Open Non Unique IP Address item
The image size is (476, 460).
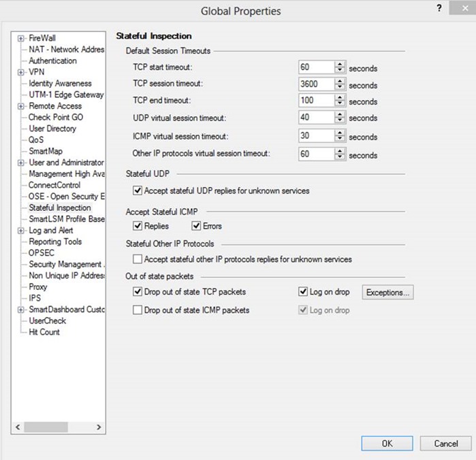click(x=67, y=276)
